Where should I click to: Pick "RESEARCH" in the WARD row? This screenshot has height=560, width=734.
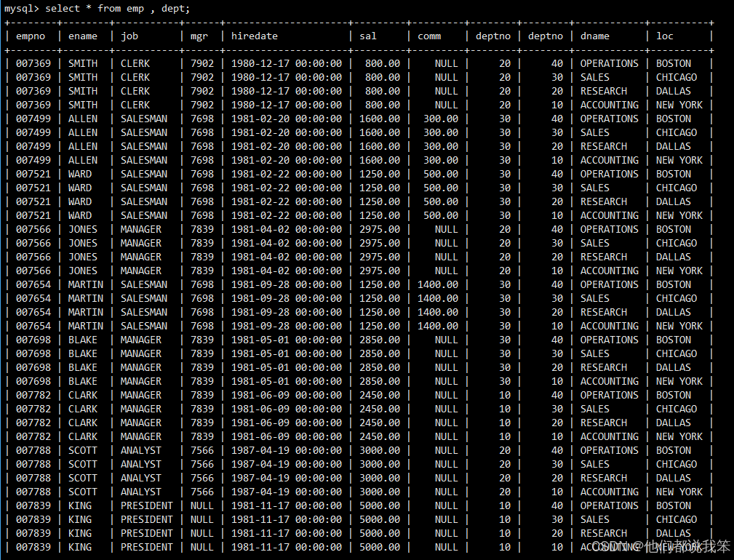[604, 201]
